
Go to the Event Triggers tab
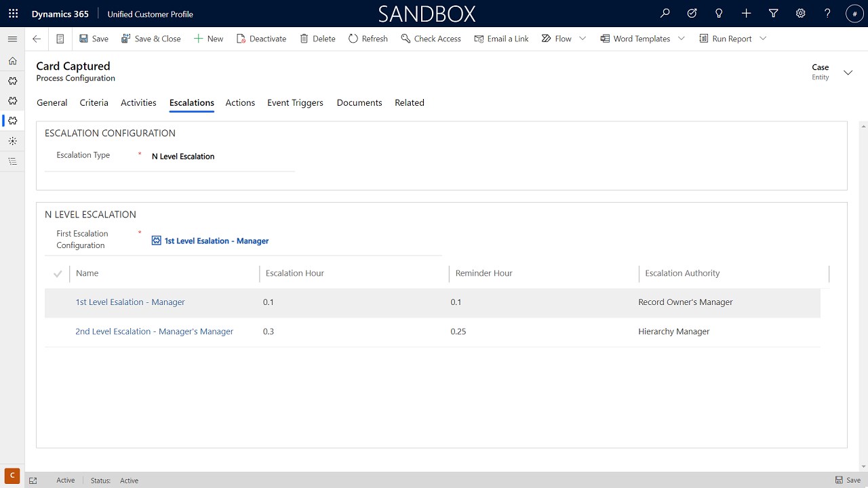[x=295, y=103]
